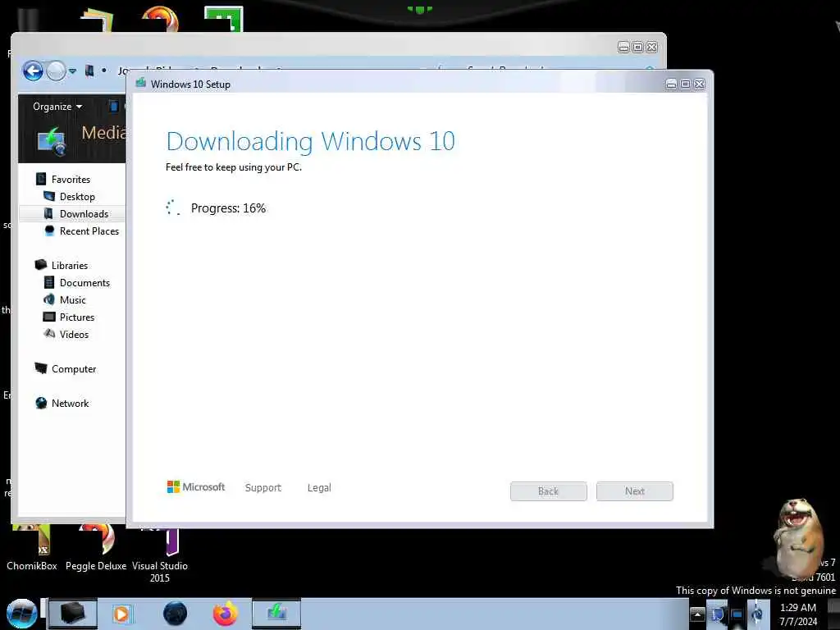Open the Start menu orb

coord(21,614)
